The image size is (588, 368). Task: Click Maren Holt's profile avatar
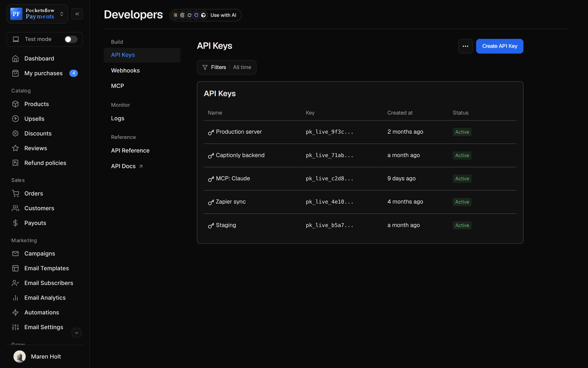pos(20,356)
